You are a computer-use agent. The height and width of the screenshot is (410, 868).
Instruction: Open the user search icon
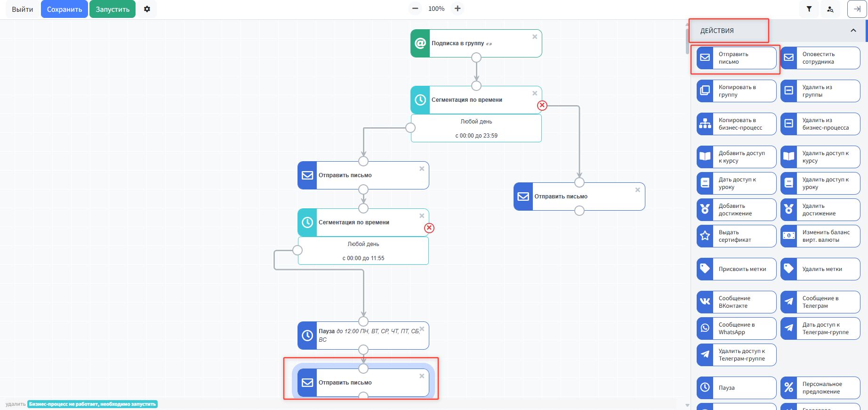[830, 9]
